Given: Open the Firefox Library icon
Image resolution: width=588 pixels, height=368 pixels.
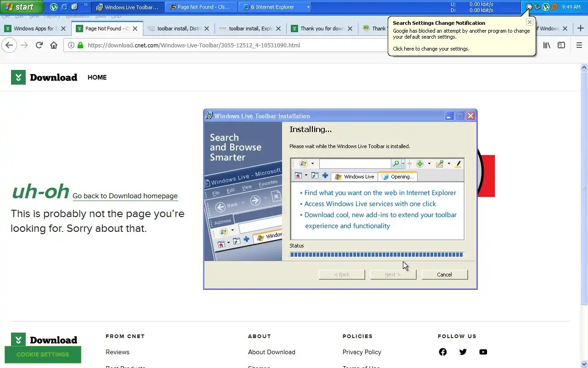Looking at the screenshot, I should point(547,45).
